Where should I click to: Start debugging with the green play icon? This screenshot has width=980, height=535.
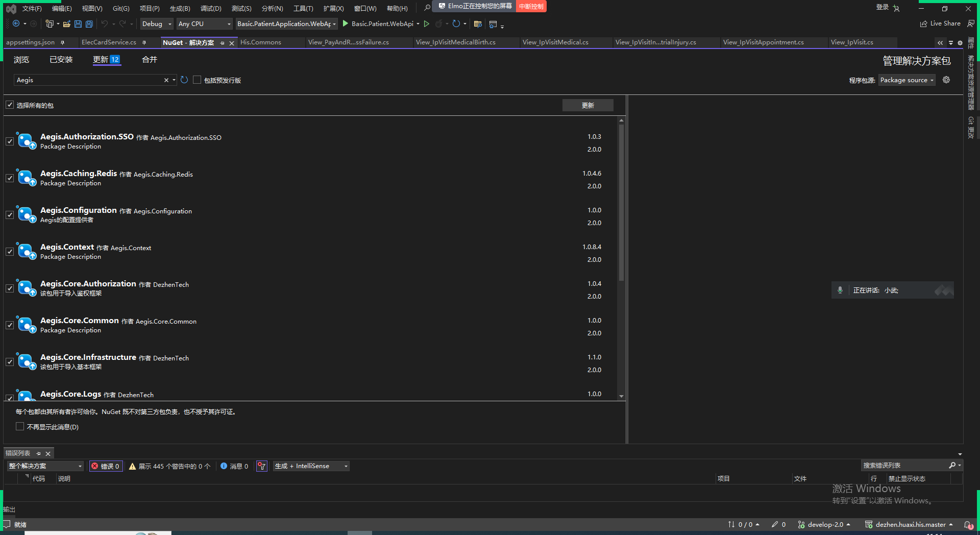click(346, 23)
